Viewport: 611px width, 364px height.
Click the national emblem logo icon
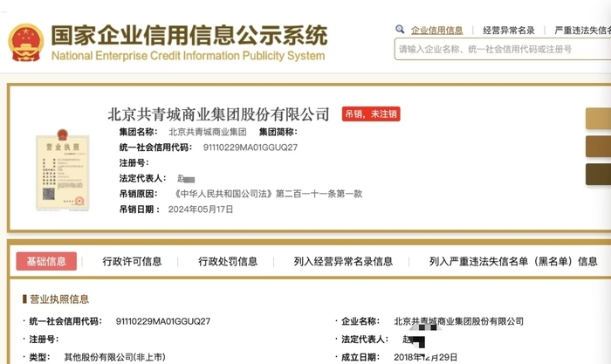[x=25, y=43]
